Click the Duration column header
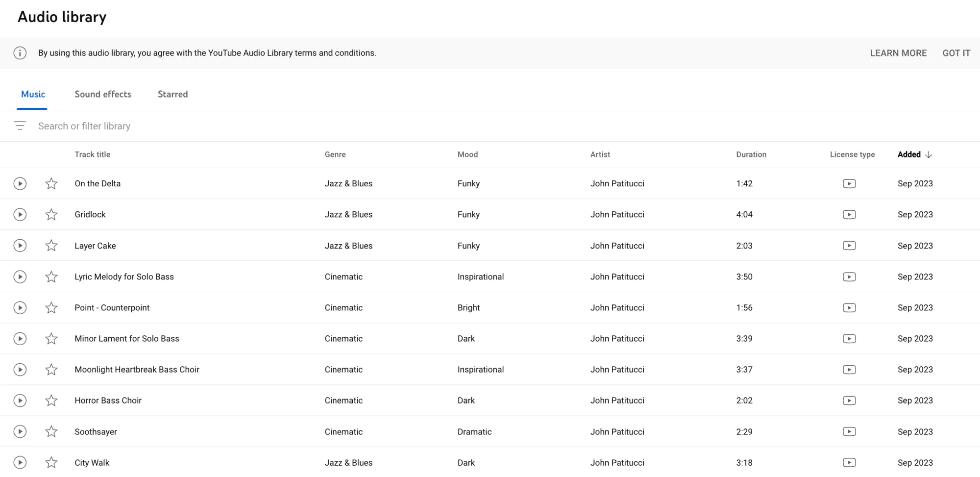This screenshot has height=477, width=980. (x=751, y=154)
